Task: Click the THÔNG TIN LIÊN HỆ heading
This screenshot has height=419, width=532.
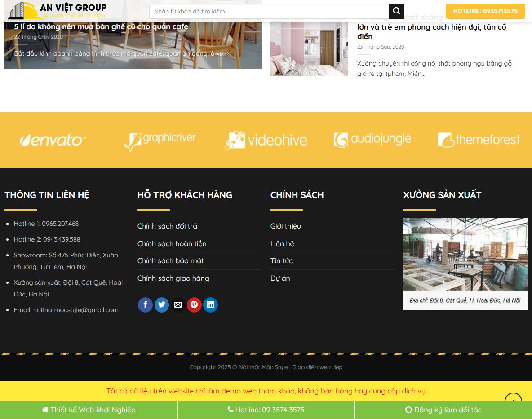Action: [x=47, y=195]
